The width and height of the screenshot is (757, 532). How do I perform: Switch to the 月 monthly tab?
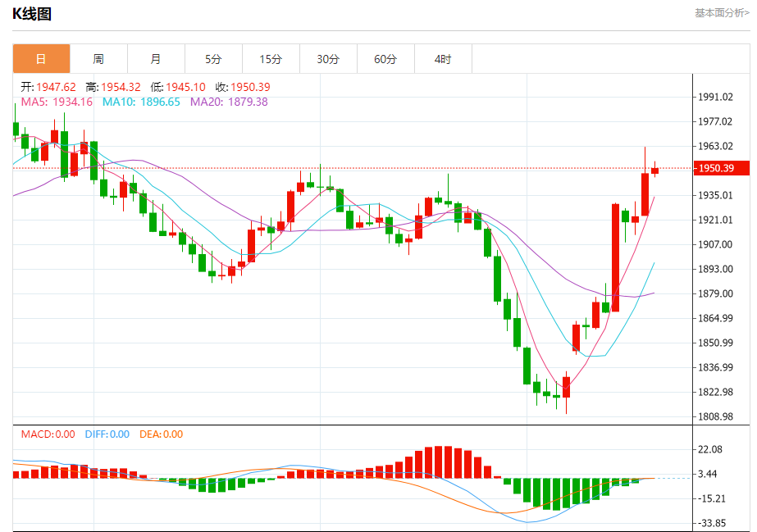[156, 59]
